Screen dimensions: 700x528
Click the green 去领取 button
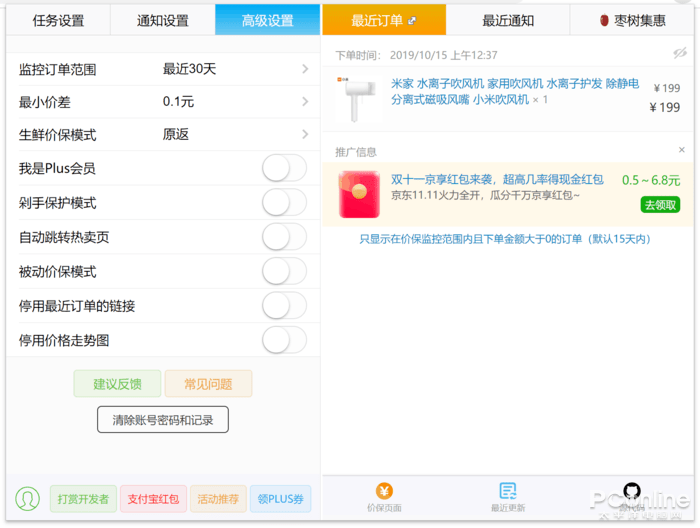pos(660,205)
